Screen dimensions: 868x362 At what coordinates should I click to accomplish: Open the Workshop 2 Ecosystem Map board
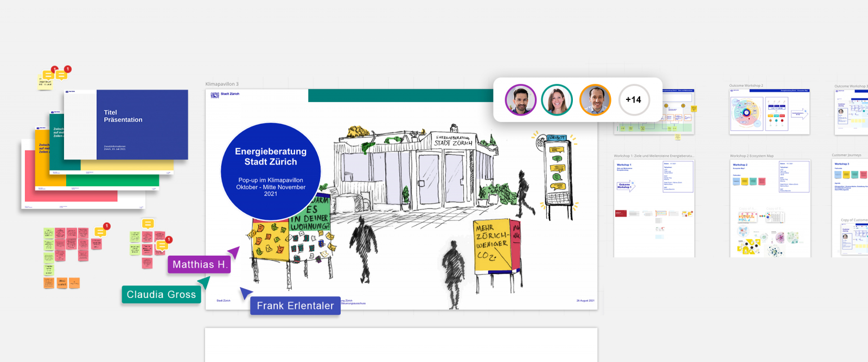pyautogui.click(x=770, y=208)
